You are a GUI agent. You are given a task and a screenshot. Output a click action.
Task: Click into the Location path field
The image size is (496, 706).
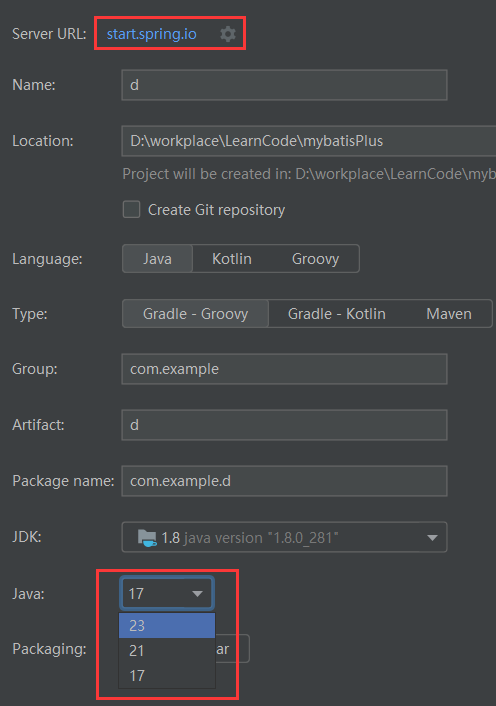click(x=309, y=141)
